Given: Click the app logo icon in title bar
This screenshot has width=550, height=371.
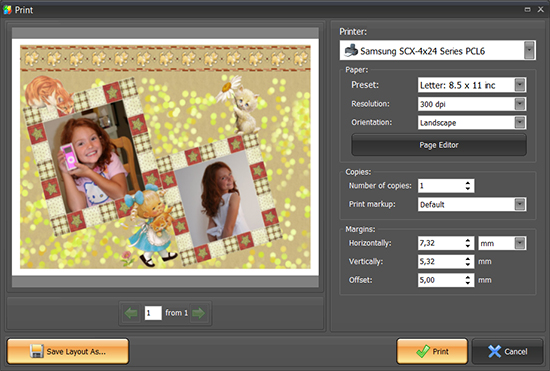Looking at the screenshot, I should tap(7, 10).
